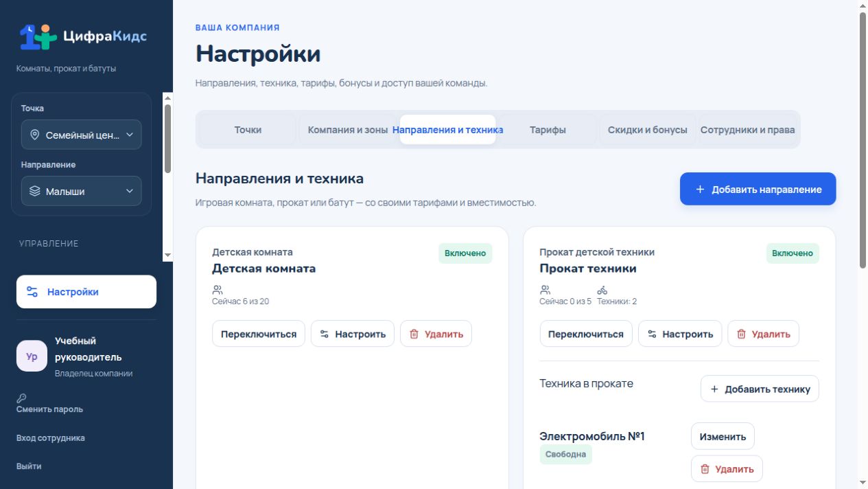This screenshot has width=868, height=489.
Task: Click the bicycle icon above Техники: 2
Action: click(x=602, y=290)
